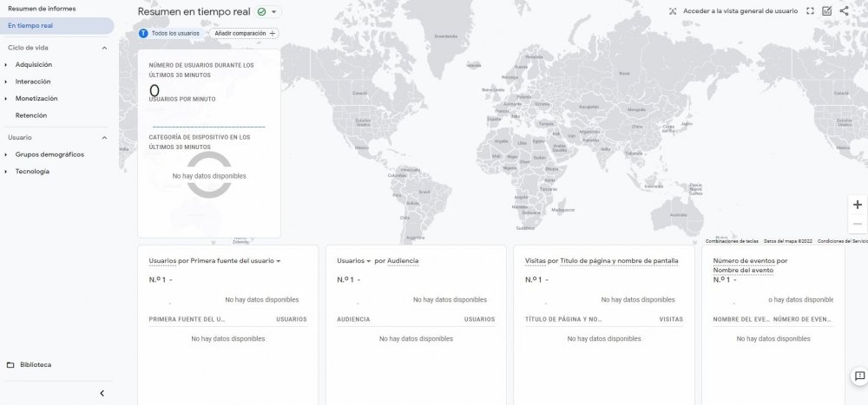Image resolution: width=868 pixels, height=405 pixels.
Task: Expand Adquisición tree item
Action: pos(6,65)
